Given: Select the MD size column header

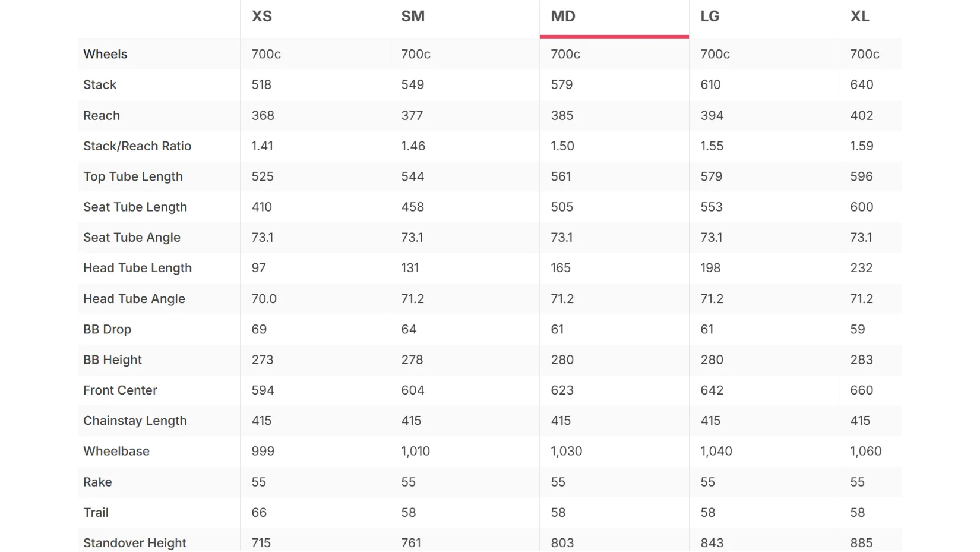Looking at the screenshot, I should (563, 17).
